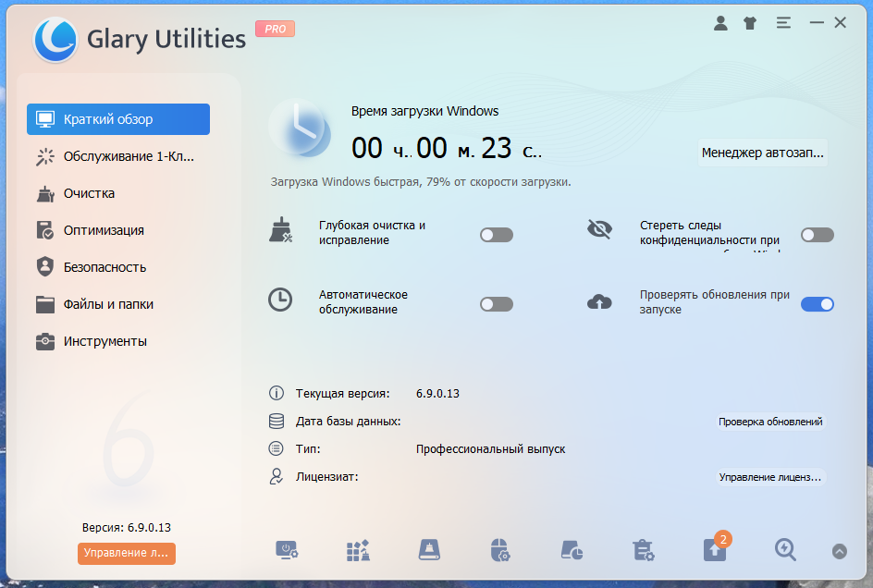Open the user account icon
Screen dimensions: 873x588
(720, 23)
